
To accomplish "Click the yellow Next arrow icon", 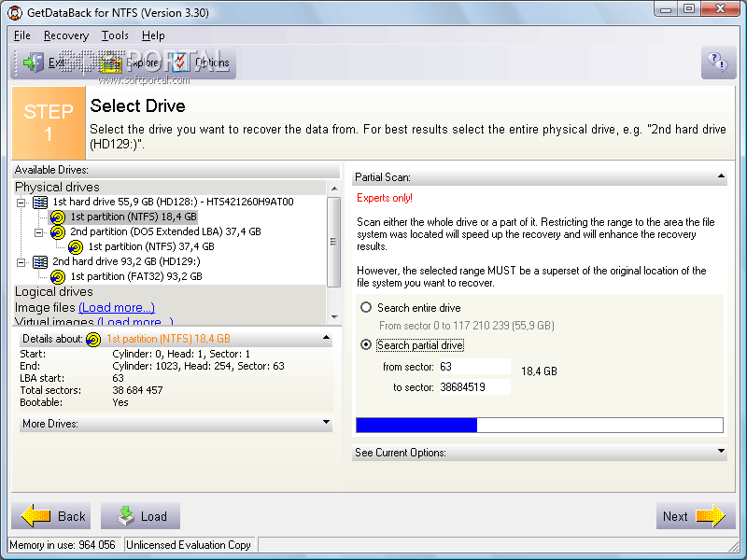I will point(711,516).
